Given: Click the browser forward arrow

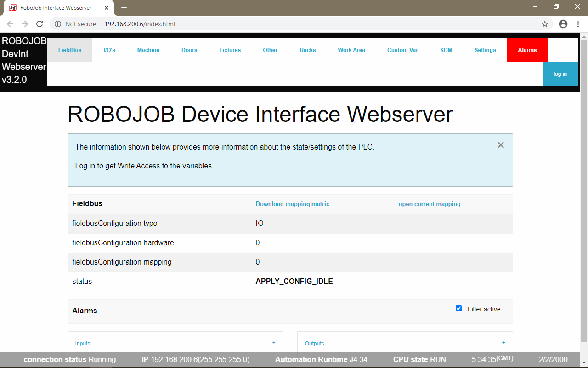Looking at the screenshot, I should (25, 24).
